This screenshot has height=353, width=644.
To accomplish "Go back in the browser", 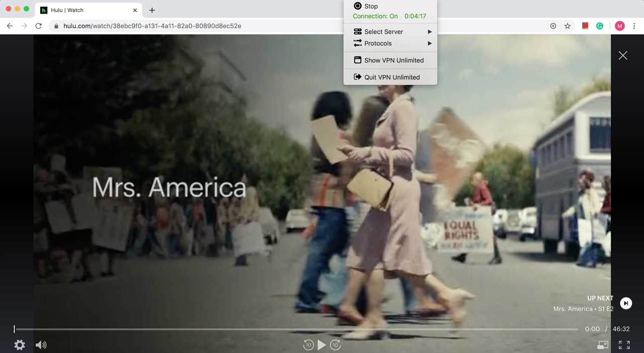I will [x=10, y=26].
